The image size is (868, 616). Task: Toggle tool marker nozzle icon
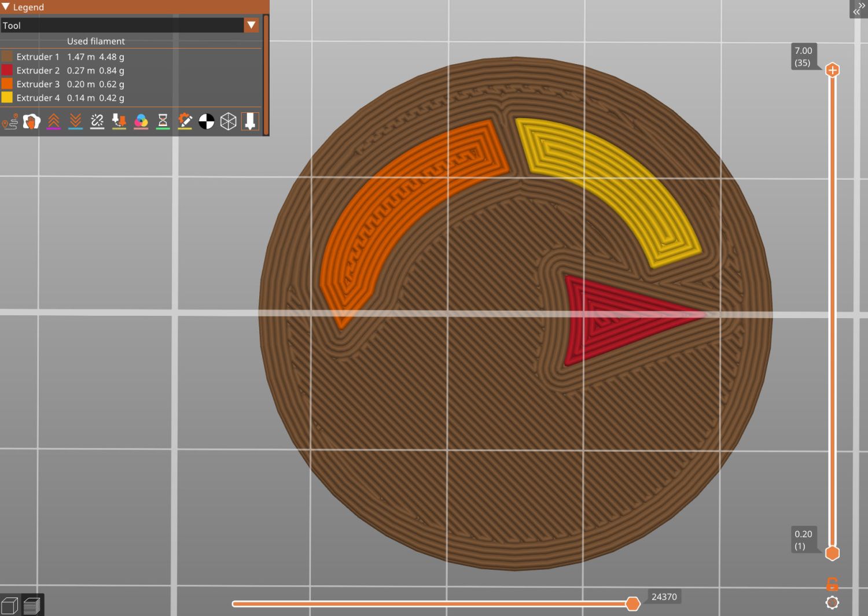[x=250, y=121]
